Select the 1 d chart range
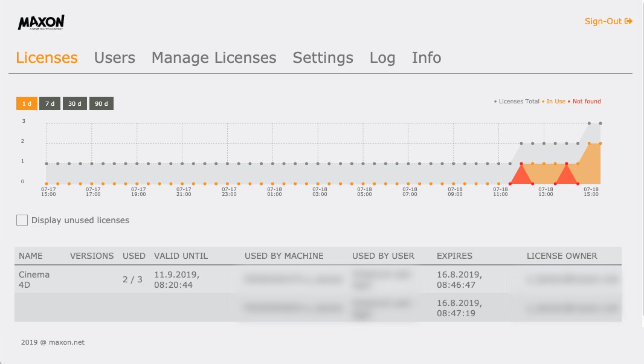 click(x=27, y=103)
